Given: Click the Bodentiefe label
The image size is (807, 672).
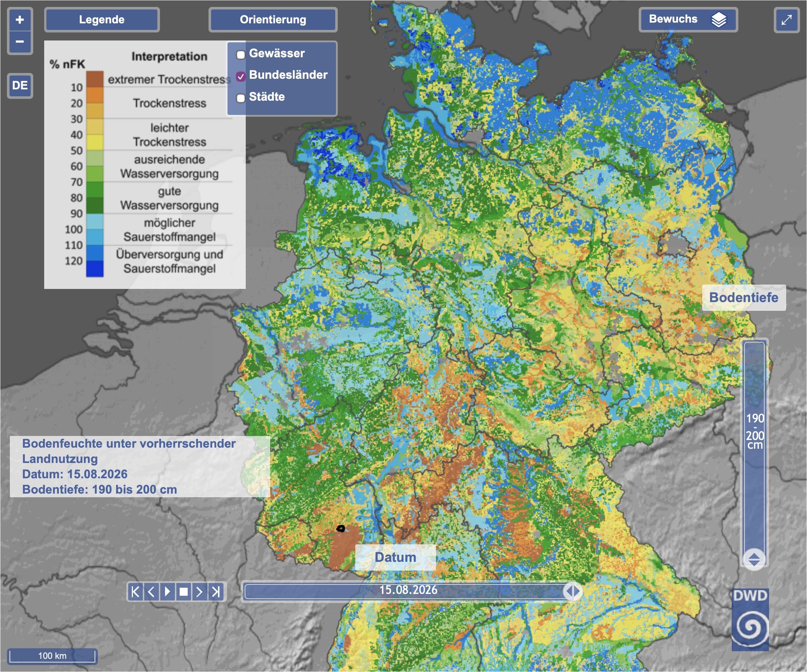Looking at the screenshot, I should (x=743, y=297).
